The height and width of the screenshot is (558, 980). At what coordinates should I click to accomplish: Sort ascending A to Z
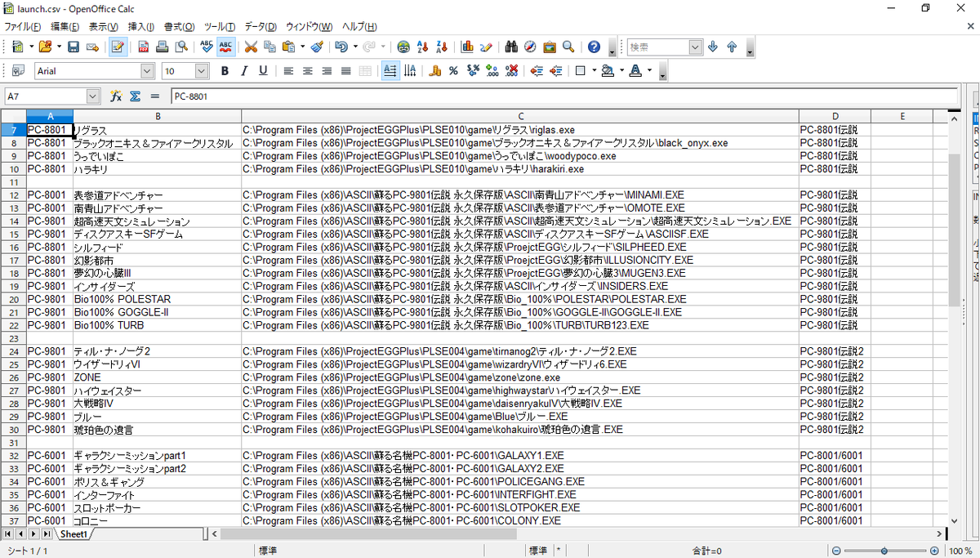click(x=423, y=47)
